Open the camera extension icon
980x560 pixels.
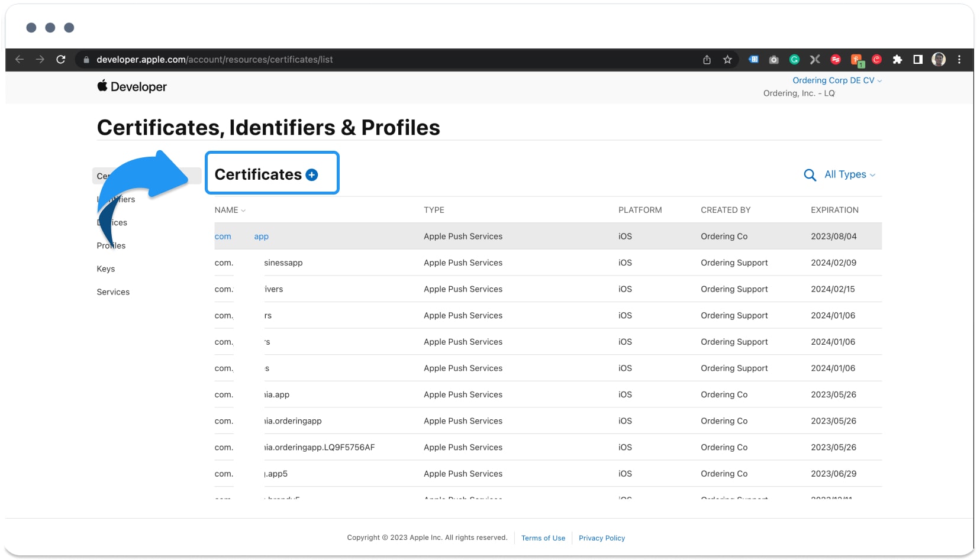(x=773, y=60)
